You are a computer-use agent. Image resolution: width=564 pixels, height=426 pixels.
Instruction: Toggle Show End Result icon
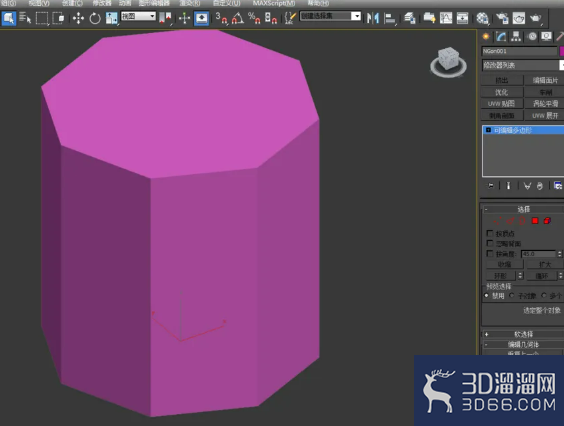pyautogui.click(x=508, y=186)
